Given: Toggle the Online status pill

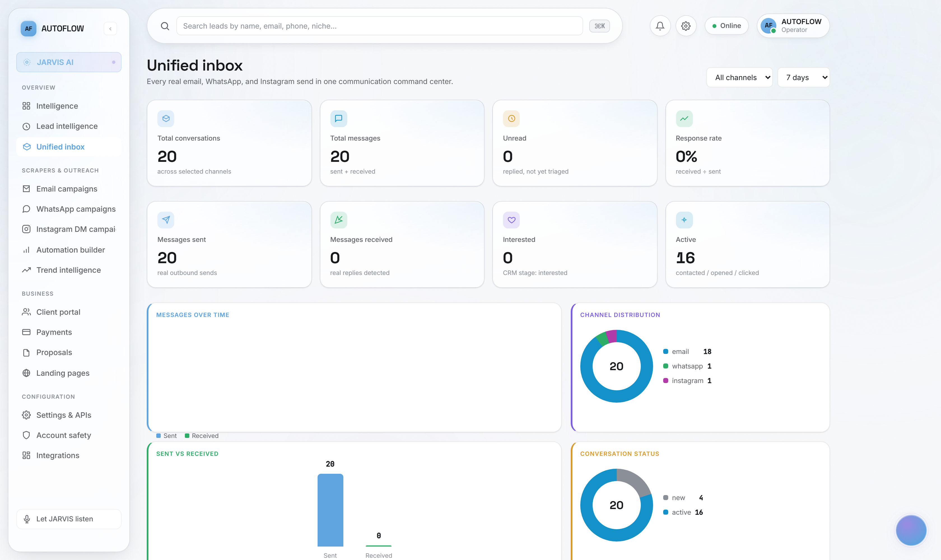Looking at the screenshot, I should 726,26.
